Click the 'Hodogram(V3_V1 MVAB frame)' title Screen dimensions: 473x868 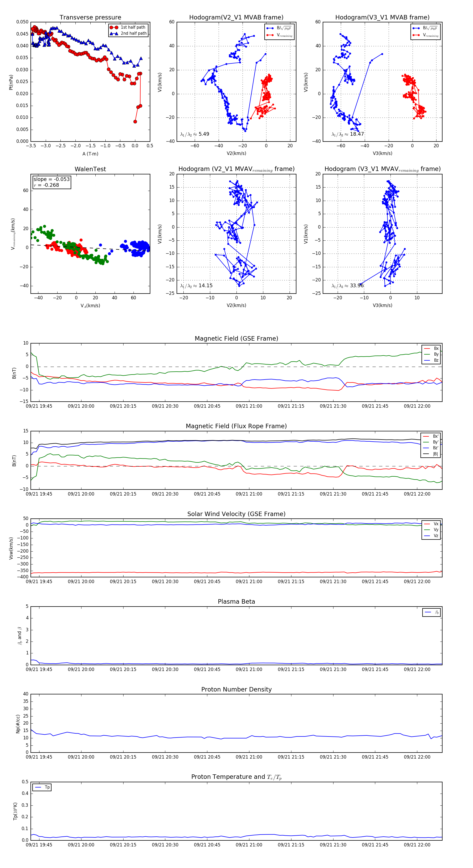(382, 18)
